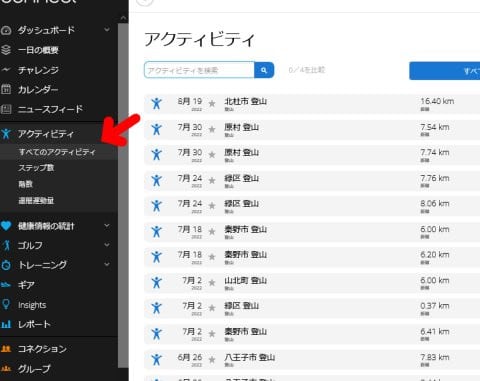Image resolution: width=480 pixels, height=381 pixels.
Task: Click the sidebar vertical scrollbar
Action: (123, 195)
